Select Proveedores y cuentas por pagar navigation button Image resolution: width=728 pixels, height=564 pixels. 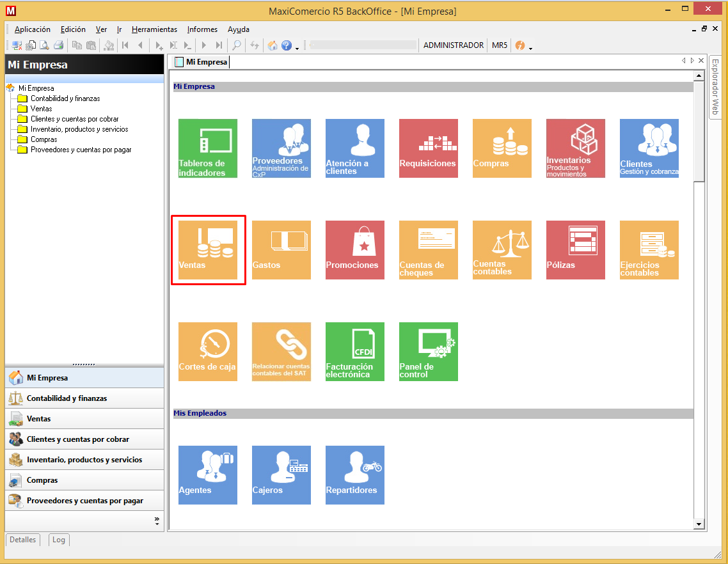pyautogui.click(x=84, y=501)
